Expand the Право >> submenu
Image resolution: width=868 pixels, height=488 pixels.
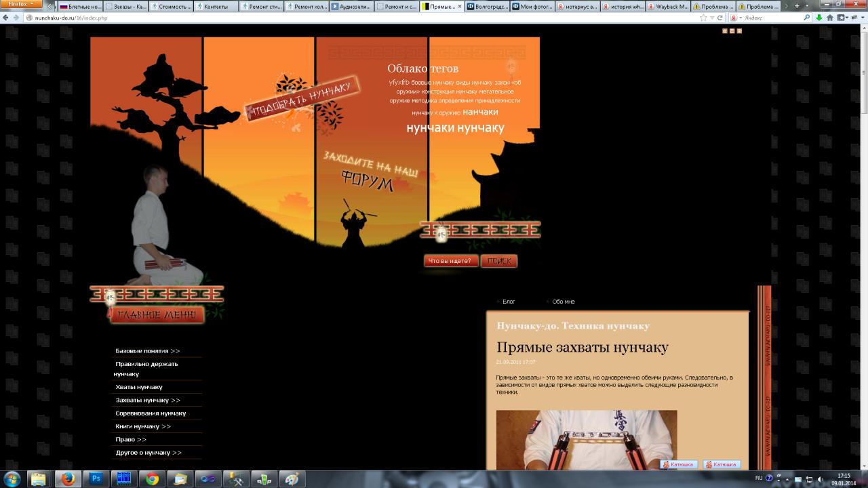pyautogui.click(x=131, y=439)
